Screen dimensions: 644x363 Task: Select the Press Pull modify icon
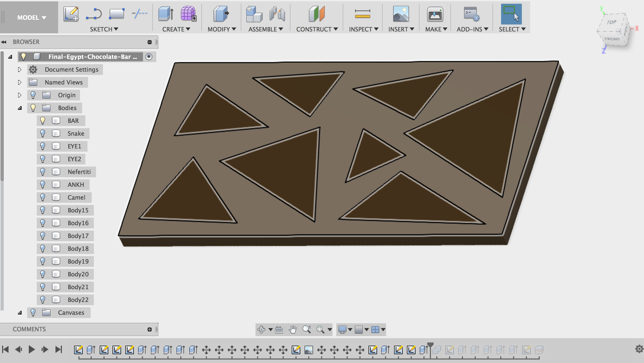pos(221,14)
